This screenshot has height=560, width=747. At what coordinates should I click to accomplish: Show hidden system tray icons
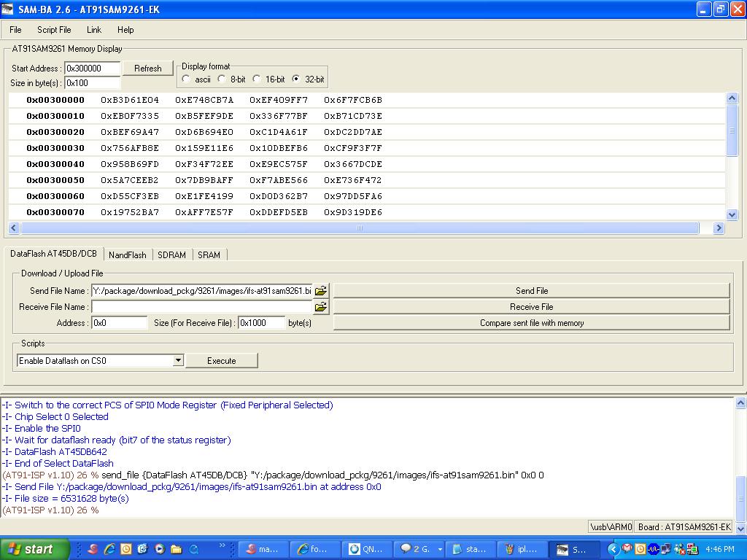(x=614, y=549)
